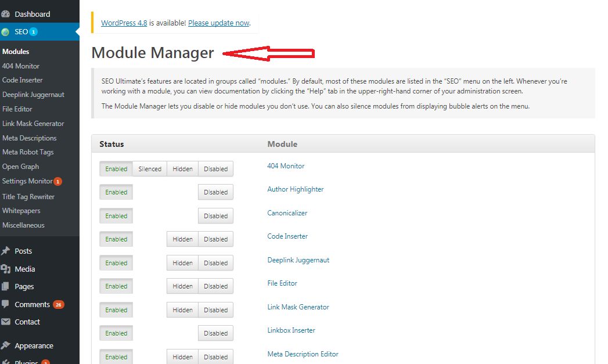Open the Author Highlighter module link
Viewport: 608px width, 364px height.
(296, 189)
